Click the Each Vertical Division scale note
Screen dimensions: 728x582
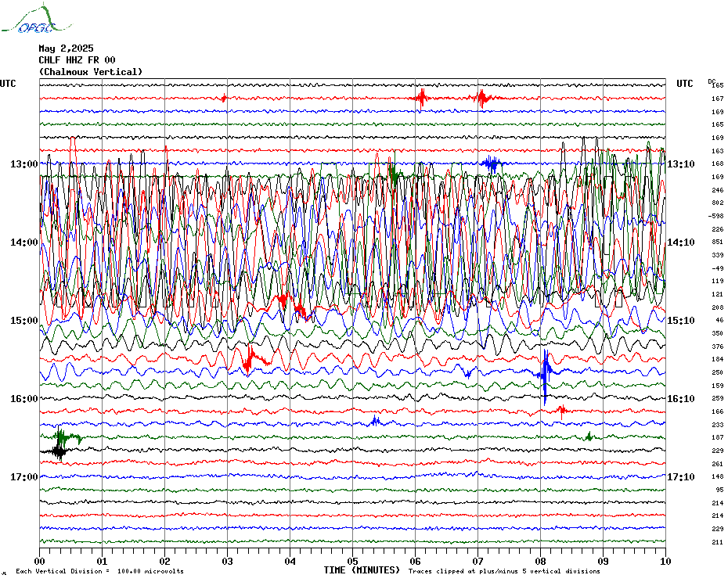click(x=99, y=572)
